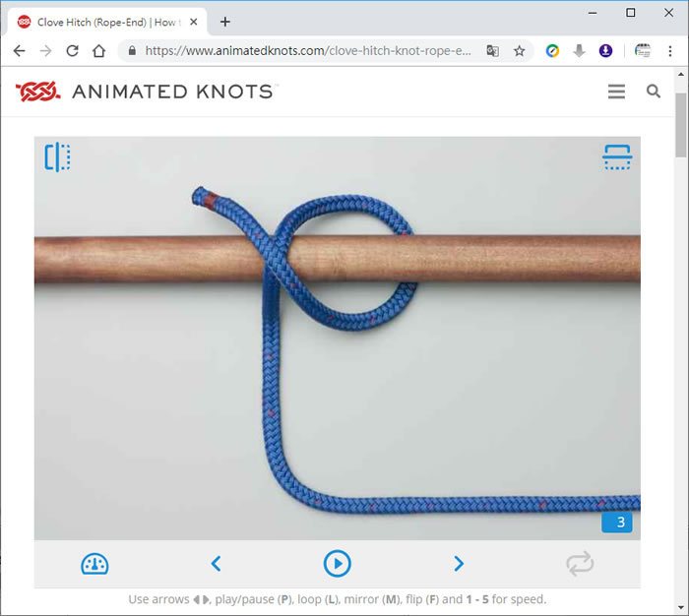Open the site search
This screenshot has height=616, width=689.
pos(654,91)
